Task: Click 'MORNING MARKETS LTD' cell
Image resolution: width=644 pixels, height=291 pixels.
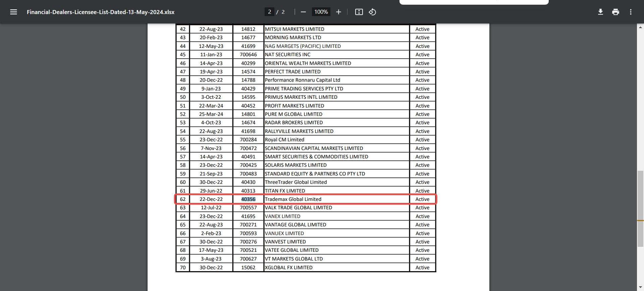Action: pos(336,38)
